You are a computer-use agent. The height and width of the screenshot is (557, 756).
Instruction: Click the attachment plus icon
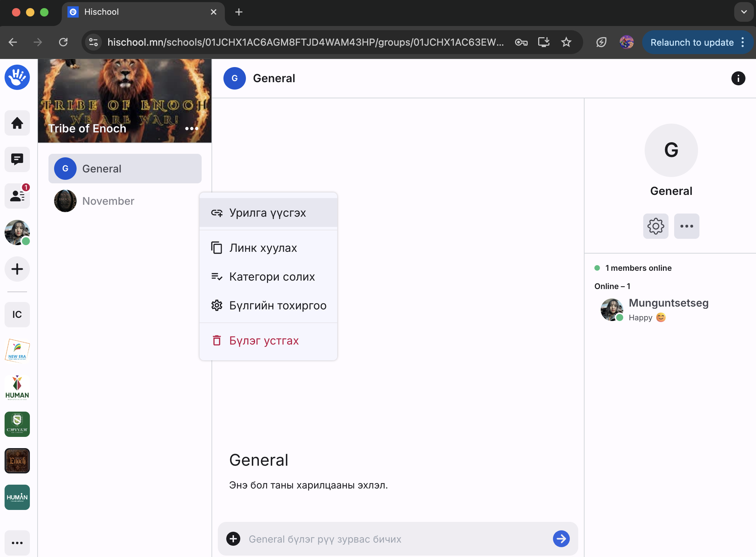pos(233,539)
